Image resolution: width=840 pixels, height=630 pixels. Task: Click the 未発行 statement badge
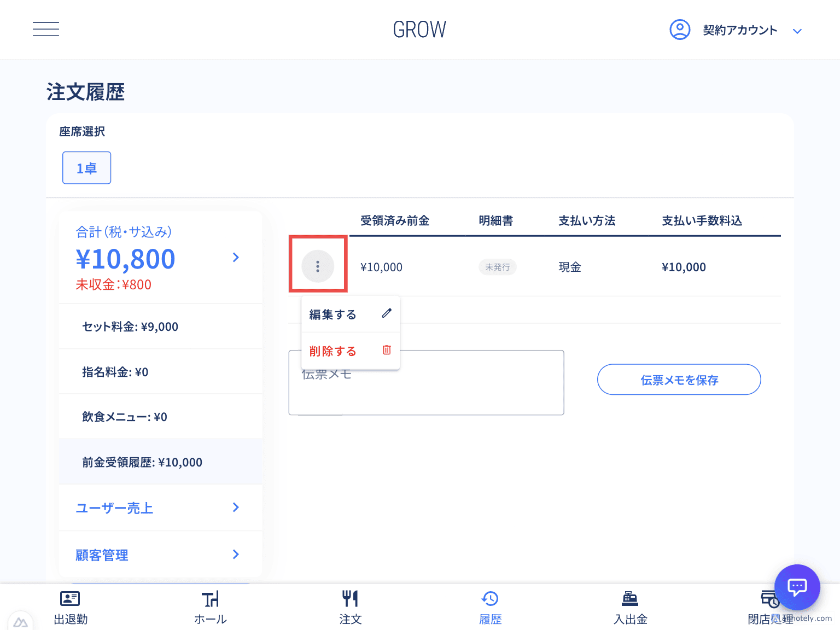497,267
